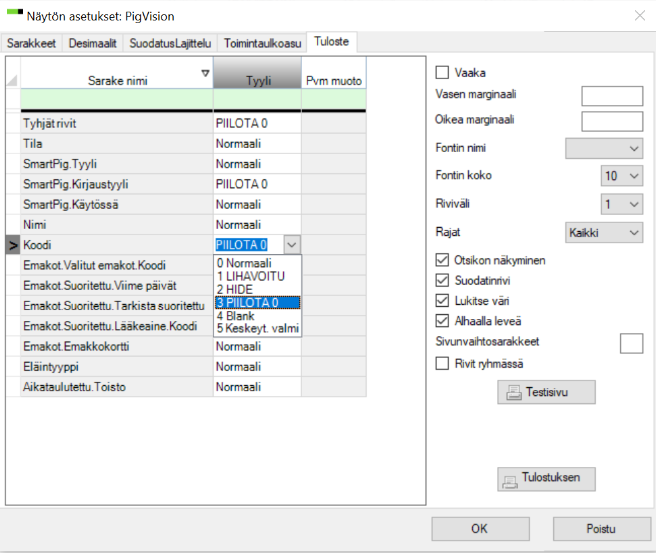Click the grid select-all corner triangle
This screenshot has width=656, height=553.
[x=13, y=79]
